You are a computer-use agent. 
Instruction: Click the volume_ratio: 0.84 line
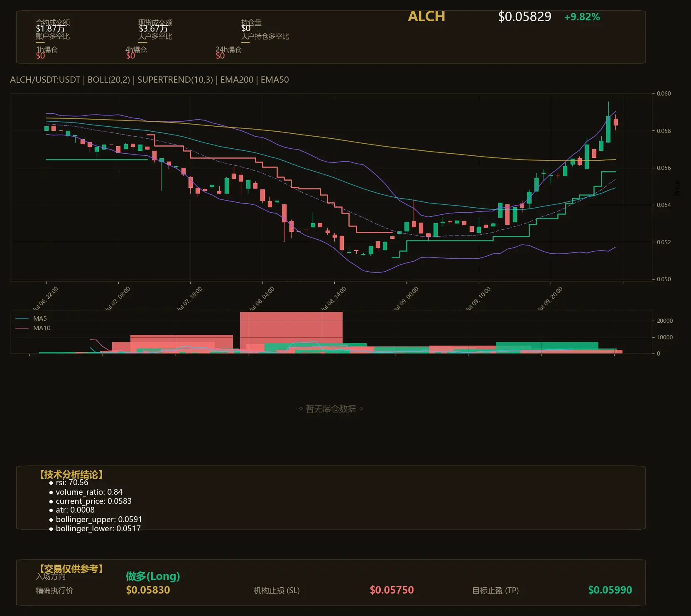86,492
